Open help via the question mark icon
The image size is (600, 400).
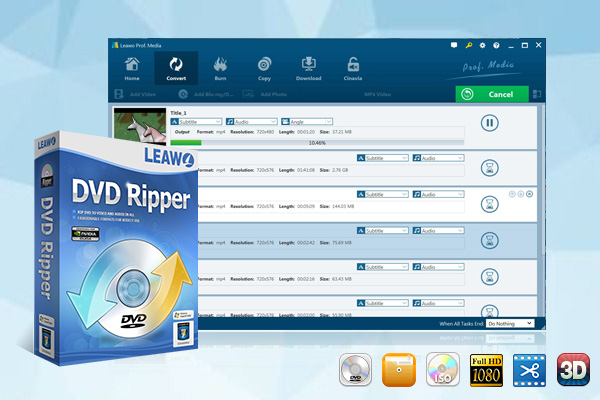click(x=496, y=46)
